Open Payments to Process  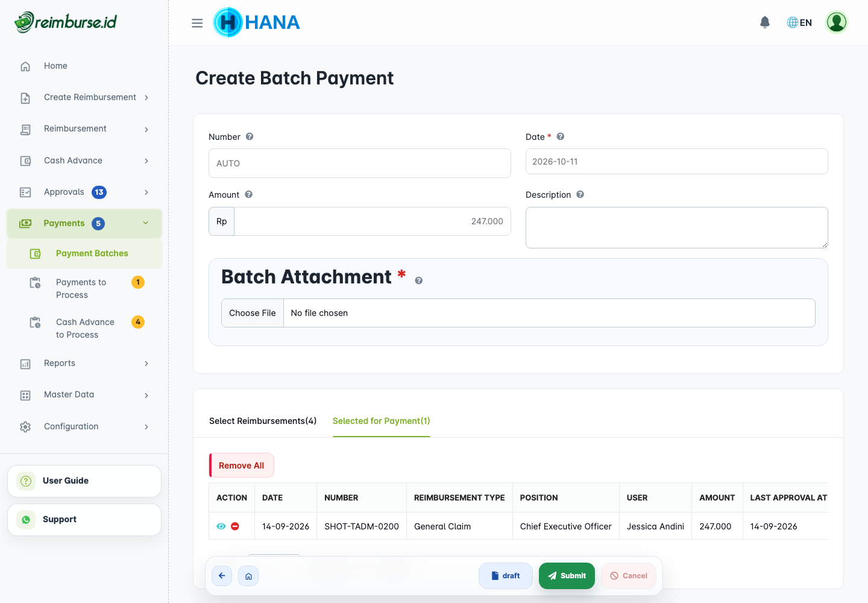click(84, 288)
